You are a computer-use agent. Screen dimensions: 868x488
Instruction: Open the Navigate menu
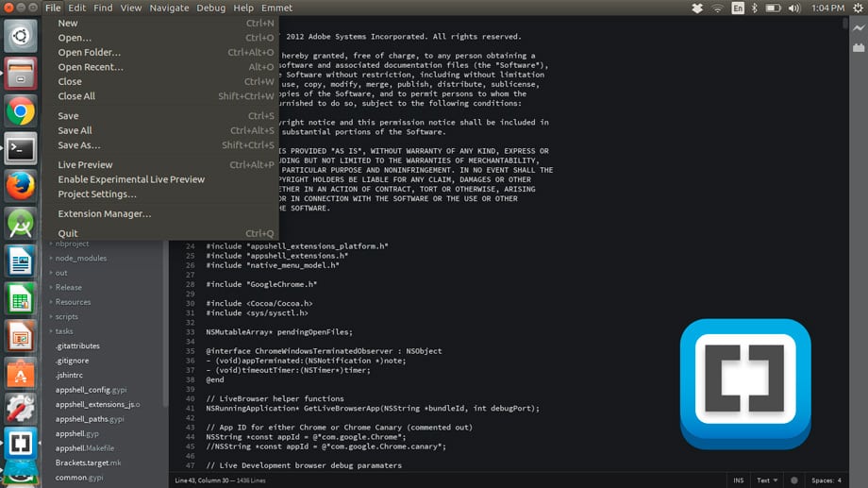tap(170, 8)
